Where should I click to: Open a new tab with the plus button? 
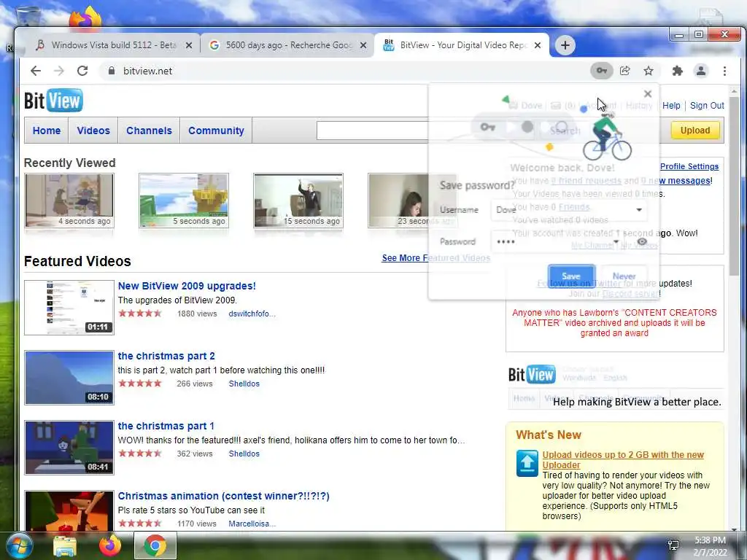(565, 45)
